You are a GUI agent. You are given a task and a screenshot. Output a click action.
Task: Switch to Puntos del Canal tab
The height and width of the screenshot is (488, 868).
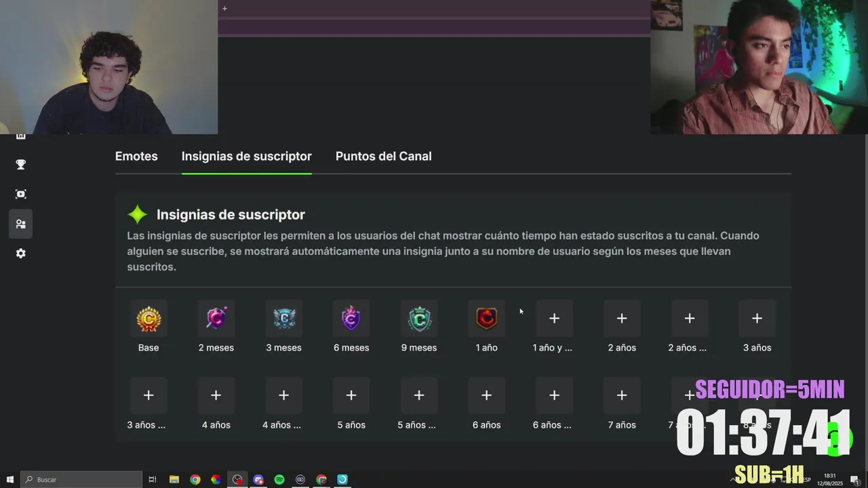(383, 156)
